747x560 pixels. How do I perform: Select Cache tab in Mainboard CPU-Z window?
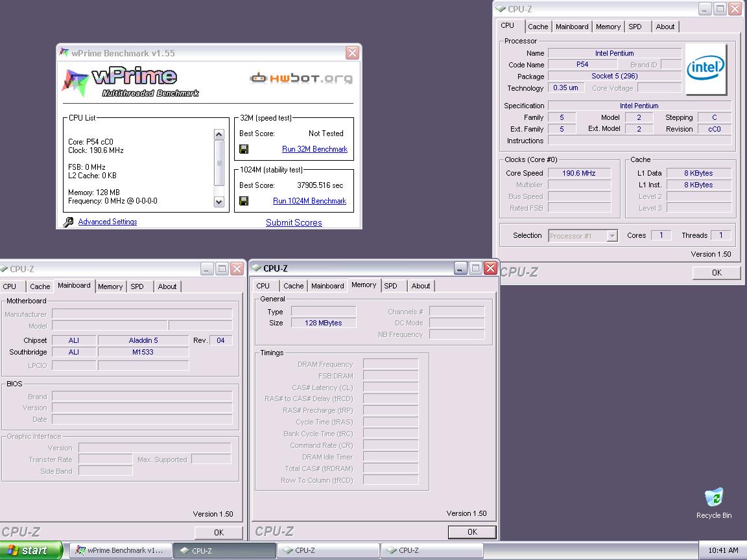pyautogui.click(x=40, y=286)
